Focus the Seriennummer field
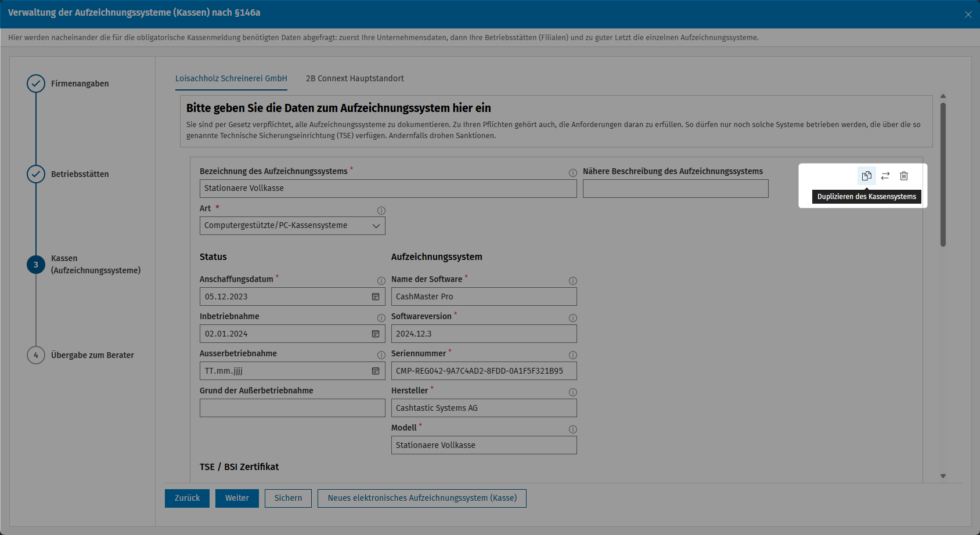Image resolution: width=980 pixels, height=535 pixels. tap(484, 371)
